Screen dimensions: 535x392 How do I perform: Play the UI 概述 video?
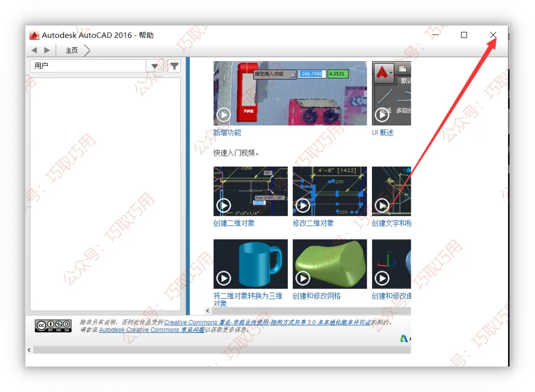391,93
